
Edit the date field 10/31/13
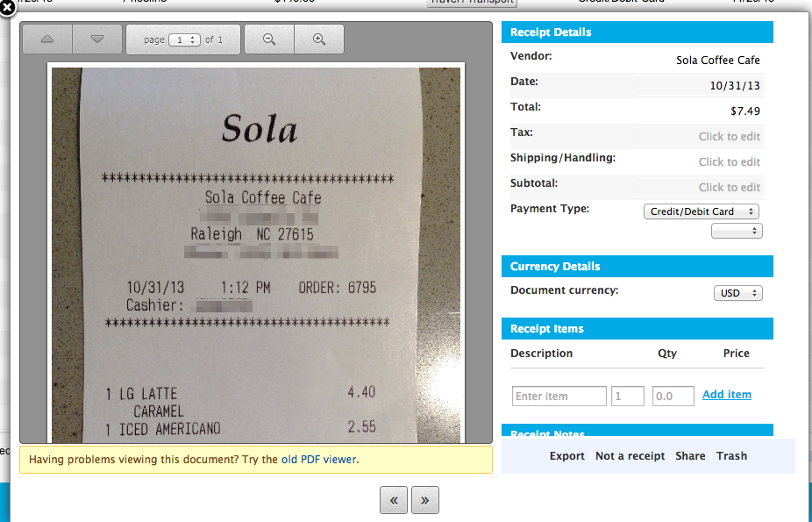(x=699, y=85)
